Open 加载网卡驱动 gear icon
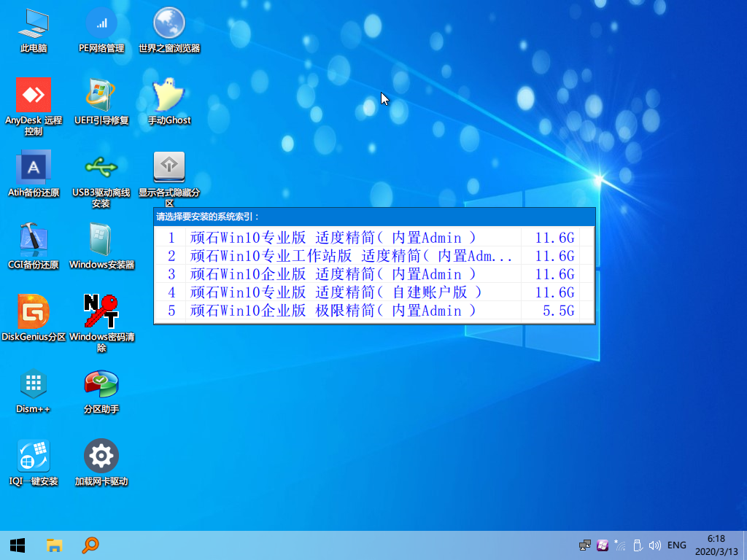Image resolution: width=747 pixels, height=560 pixels. click(x=101, y=456)
